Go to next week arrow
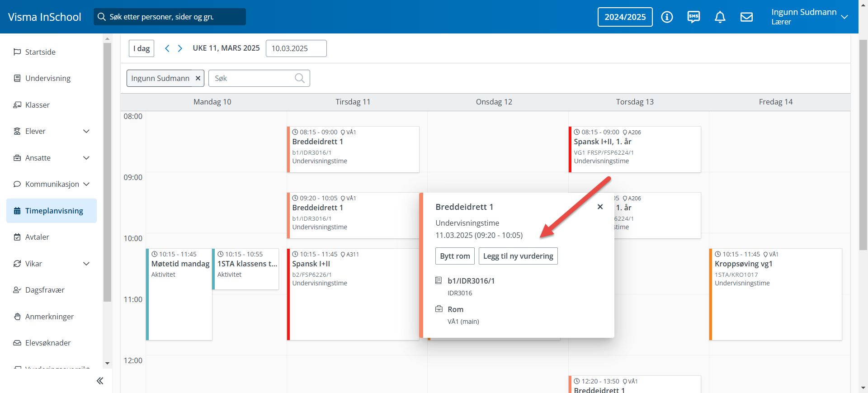868x393 pixels. pos(180,48)
